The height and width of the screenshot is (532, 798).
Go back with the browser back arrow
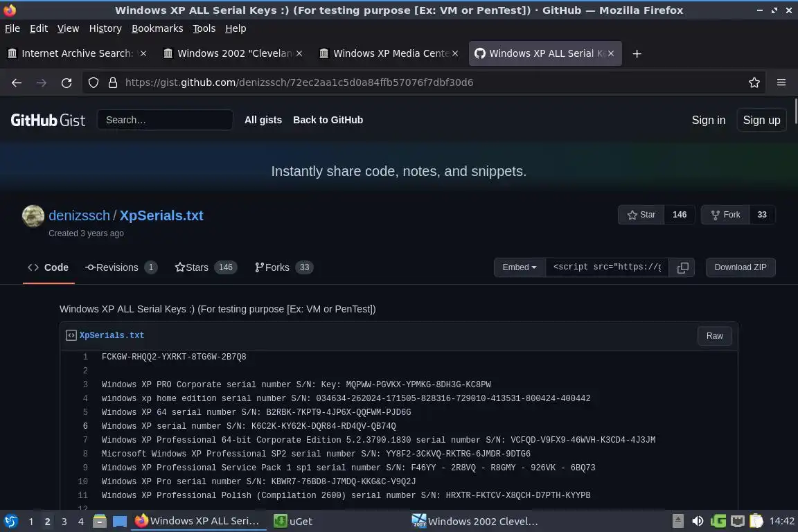[x=17, y=82]
